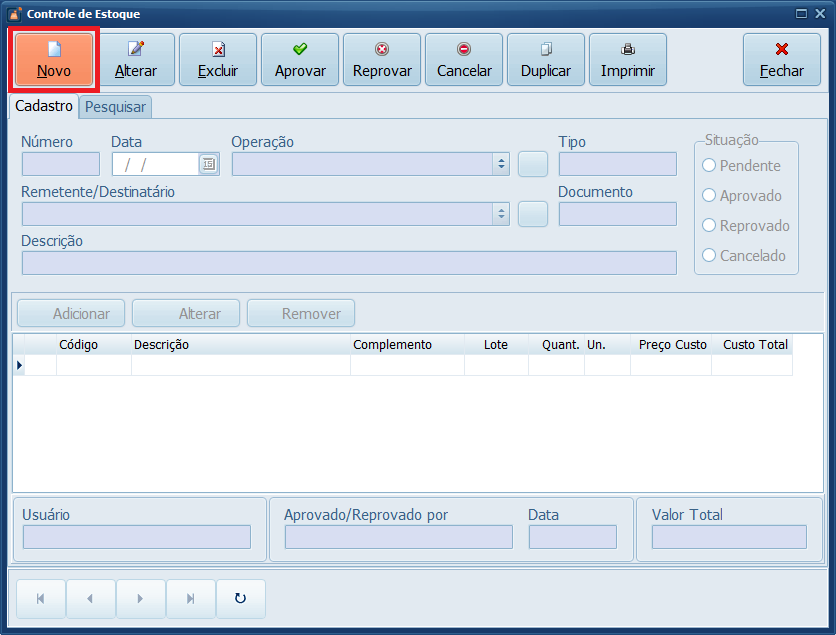Select the Cancelado radio button
The width and height of the screenshot is (836, 635).
[x=710, y=256]
